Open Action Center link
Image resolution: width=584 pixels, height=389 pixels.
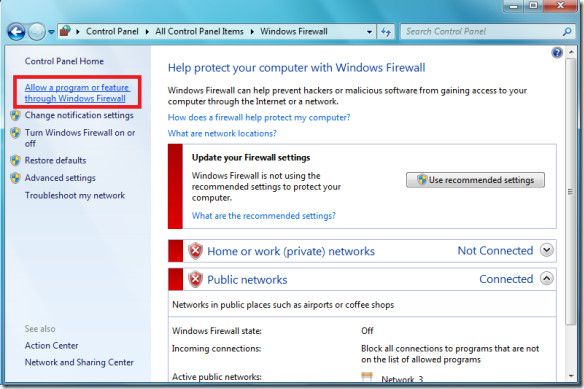click(51, 345)
